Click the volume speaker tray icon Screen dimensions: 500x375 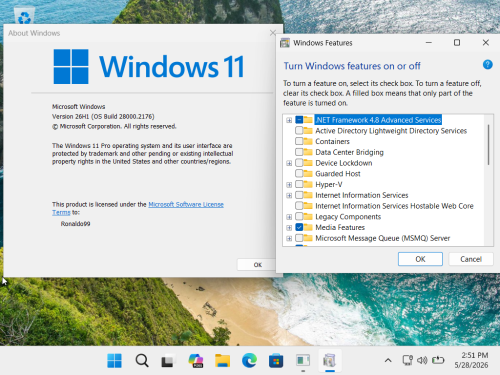[422, 360]
